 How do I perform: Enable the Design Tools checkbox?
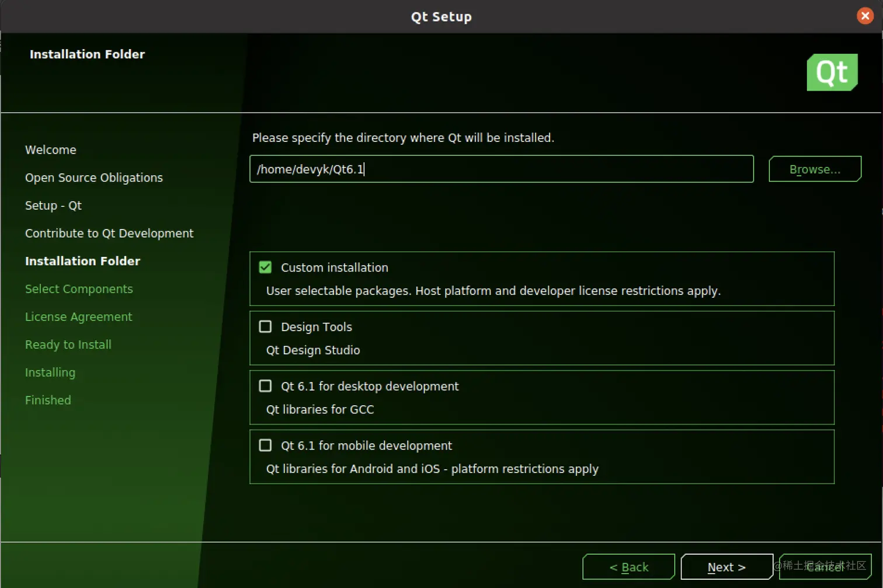point(265,326)
